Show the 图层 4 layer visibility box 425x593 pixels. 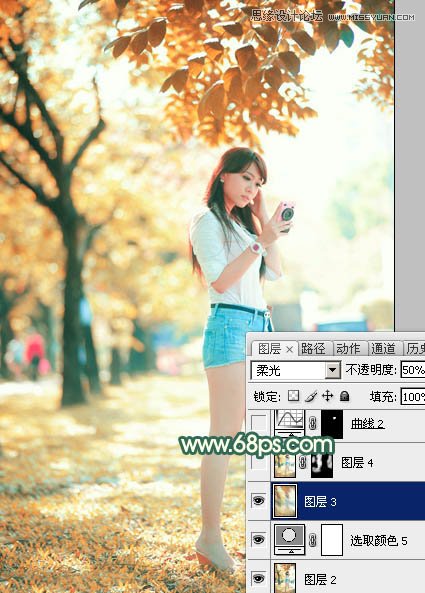click(x=259, y=462)
